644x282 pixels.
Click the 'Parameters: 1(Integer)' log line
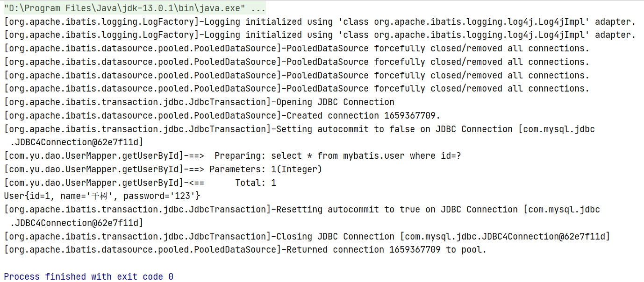click(x=265, y=169)
